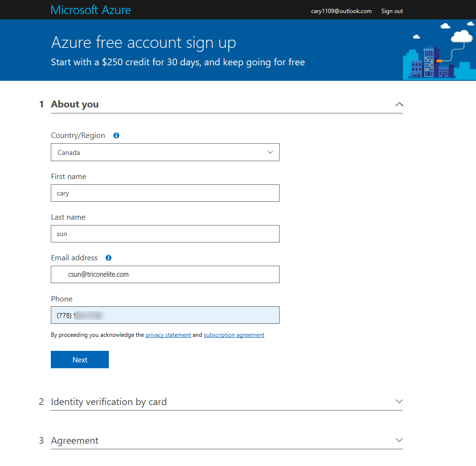
Task: Focus the First name field containing cary
Action: [165, 193]
